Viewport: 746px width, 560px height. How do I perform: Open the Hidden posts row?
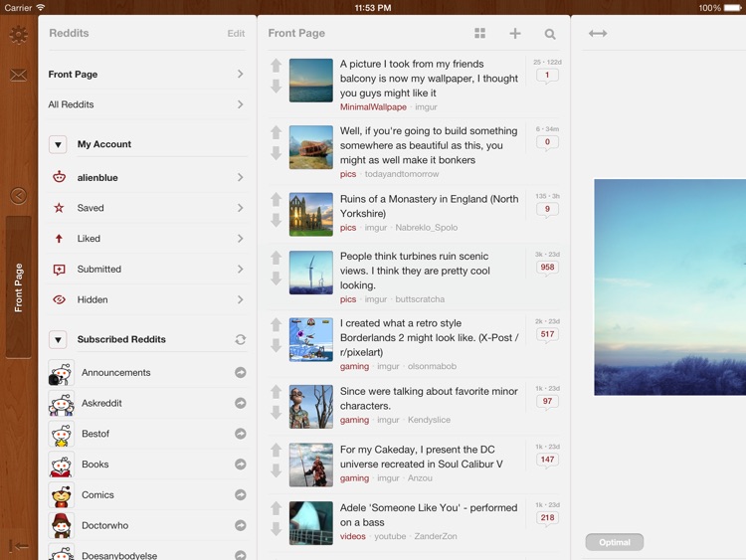pos(147,299)
